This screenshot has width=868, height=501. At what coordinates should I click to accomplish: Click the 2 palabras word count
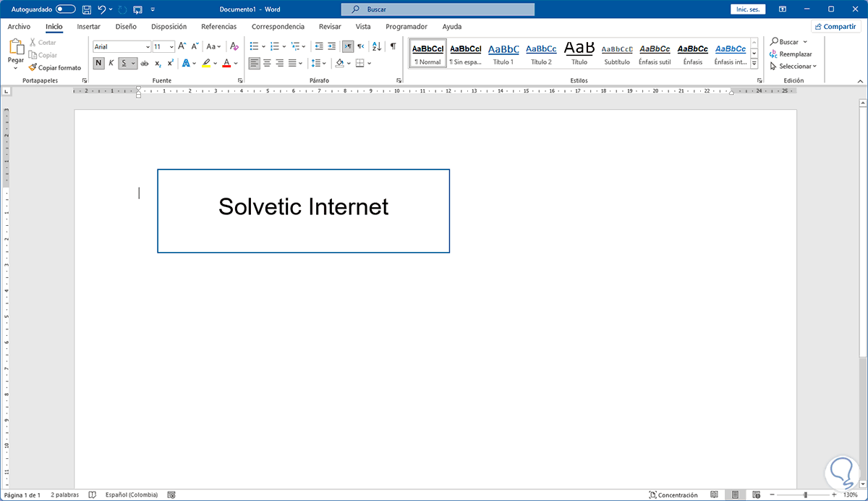[x=66, y=495]
